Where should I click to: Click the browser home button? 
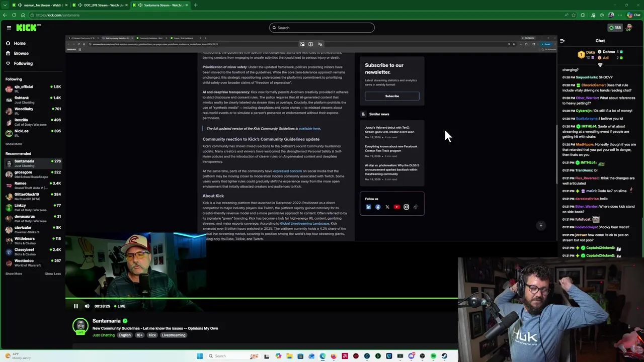pos(23,15)
